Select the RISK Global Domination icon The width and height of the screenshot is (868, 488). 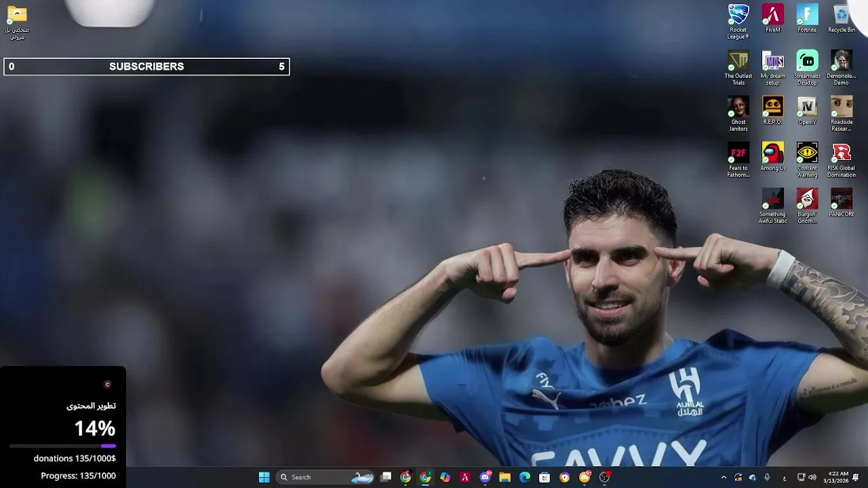tap(842, 160)
